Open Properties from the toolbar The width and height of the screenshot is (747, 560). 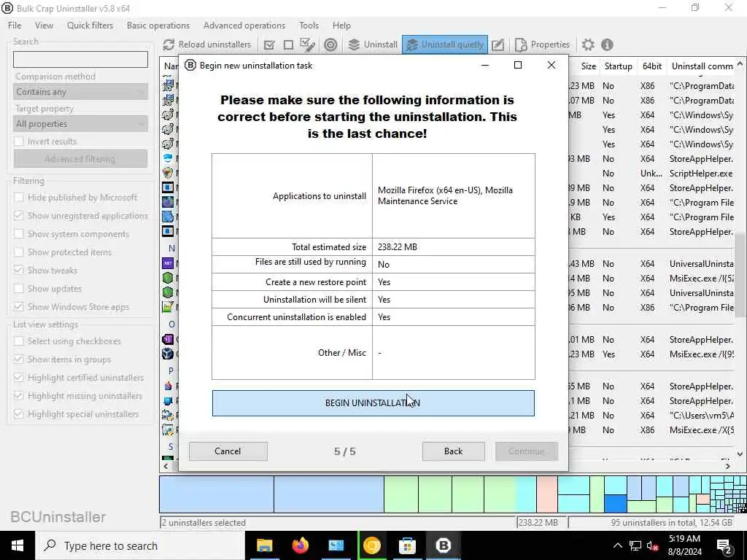pyautogui.click(x=542, y=44)
